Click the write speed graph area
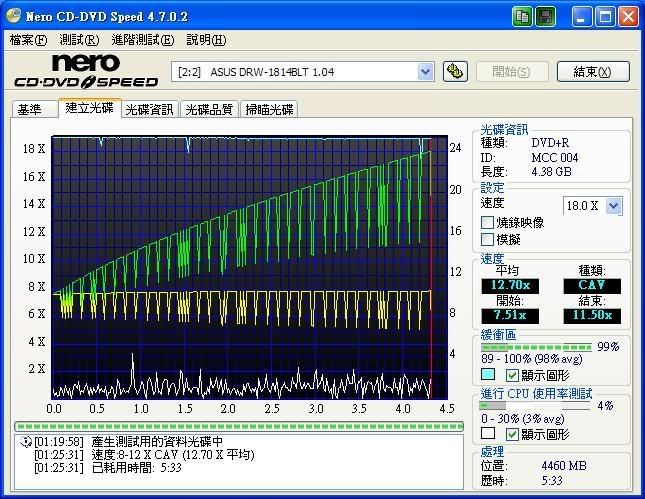 pyautogui.click(x=250, y=267)
